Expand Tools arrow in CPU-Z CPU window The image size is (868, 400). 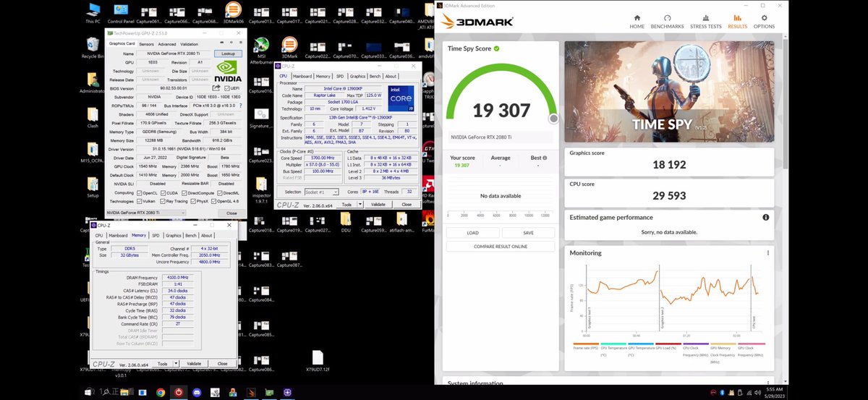[360, 205]
